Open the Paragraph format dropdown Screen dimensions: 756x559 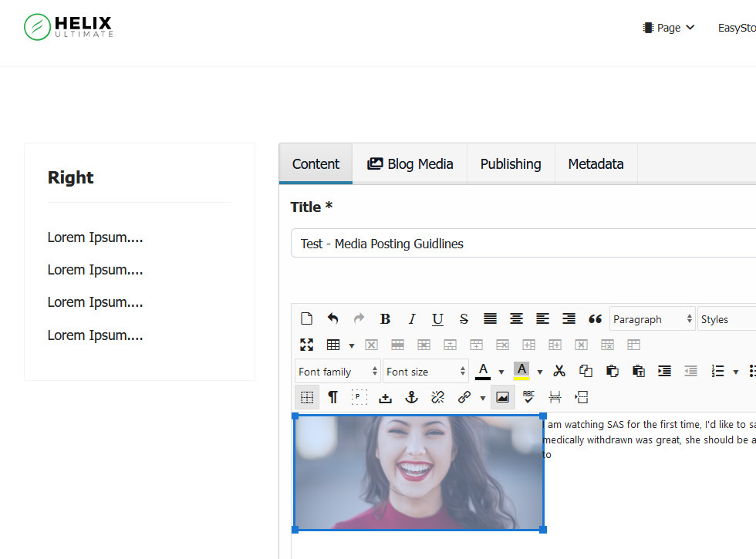click(x=653, y=319)
